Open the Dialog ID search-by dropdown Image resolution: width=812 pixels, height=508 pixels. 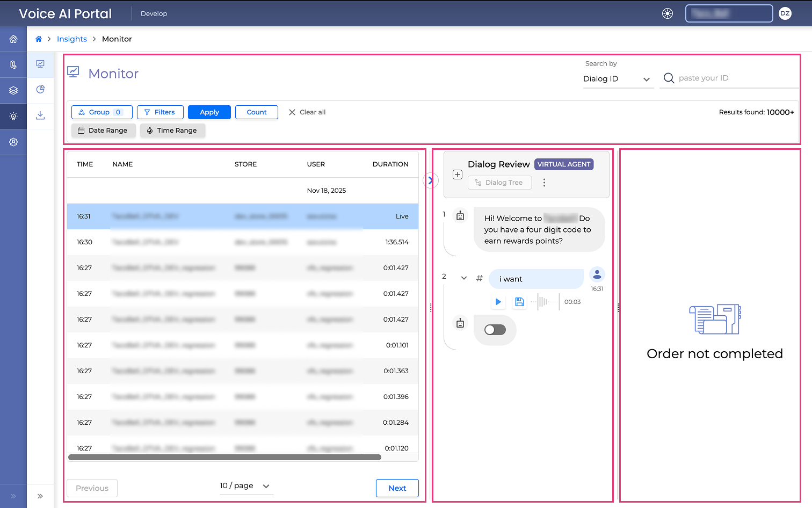point(618,79)
